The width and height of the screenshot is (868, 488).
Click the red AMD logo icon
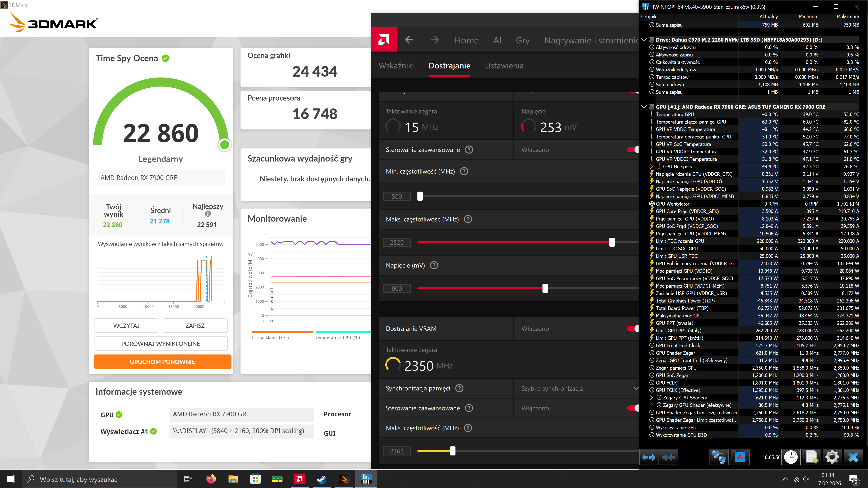tap(384, 40)
